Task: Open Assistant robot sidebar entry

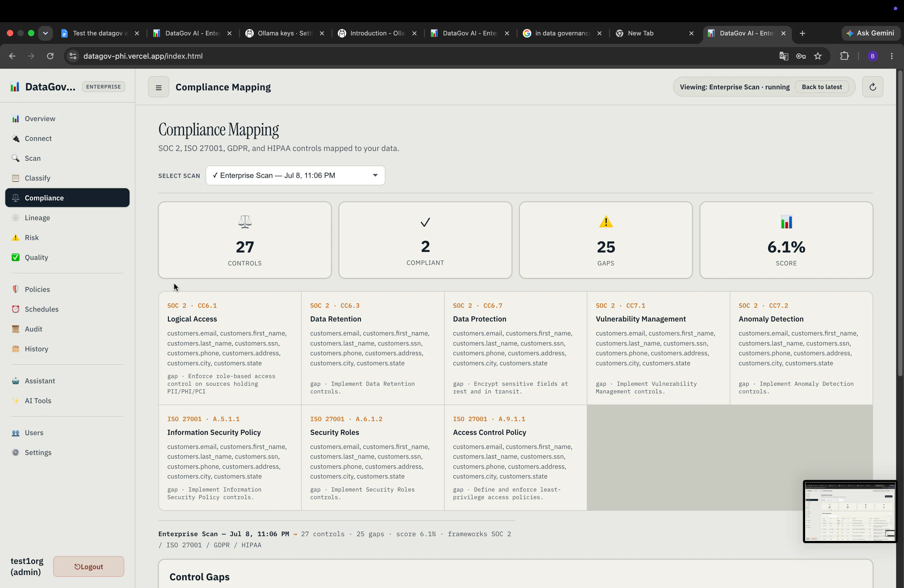Action: click(x=67, y=381)
